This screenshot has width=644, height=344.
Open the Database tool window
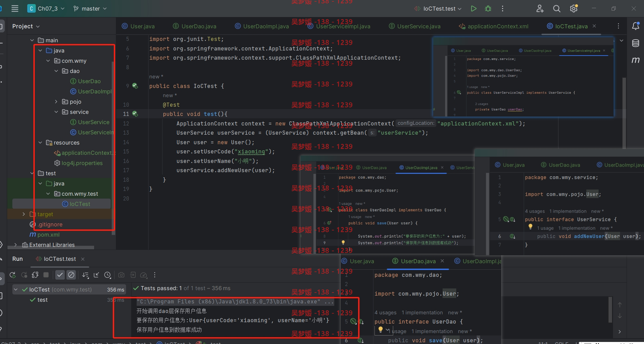click(x=635, y=43)
